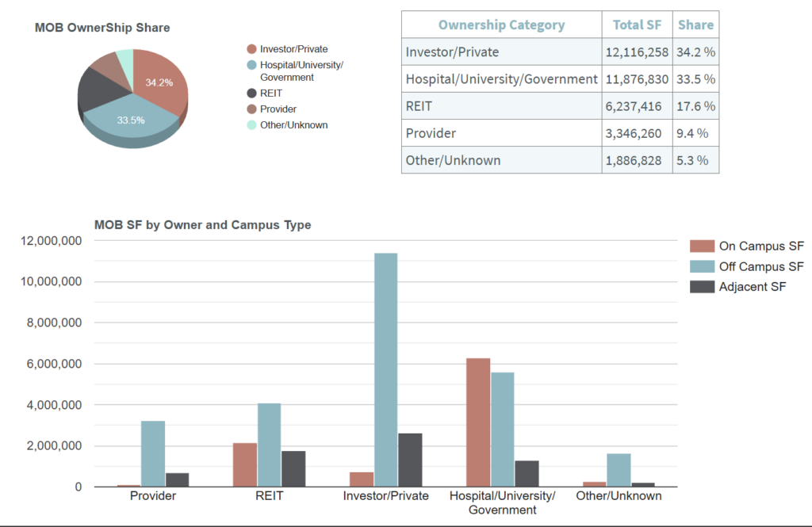Click the 33.5% pie slice
This screenshot has height=527, width=812.
pos(131,123)
